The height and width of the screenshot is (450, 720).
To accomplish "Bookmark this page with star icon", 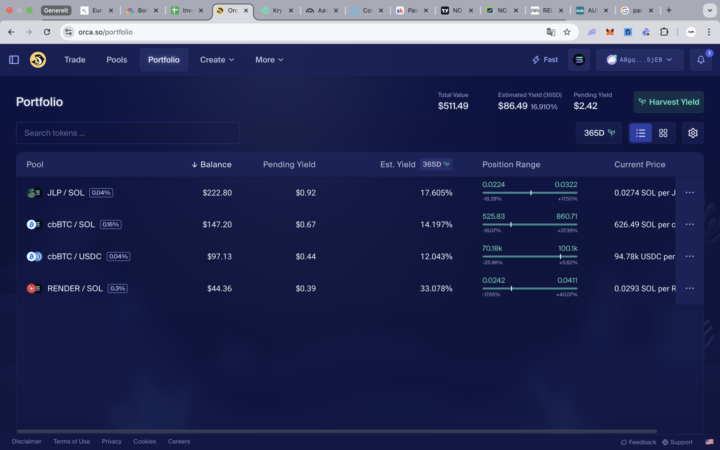I will [x=567, y=32].
